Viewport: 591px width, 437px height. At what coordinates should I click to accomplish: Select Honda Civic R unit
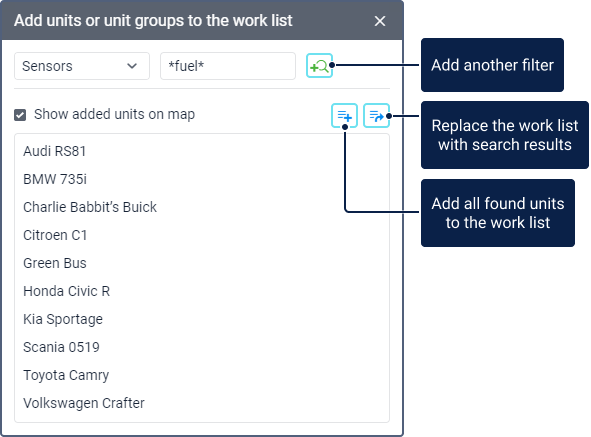67,291
